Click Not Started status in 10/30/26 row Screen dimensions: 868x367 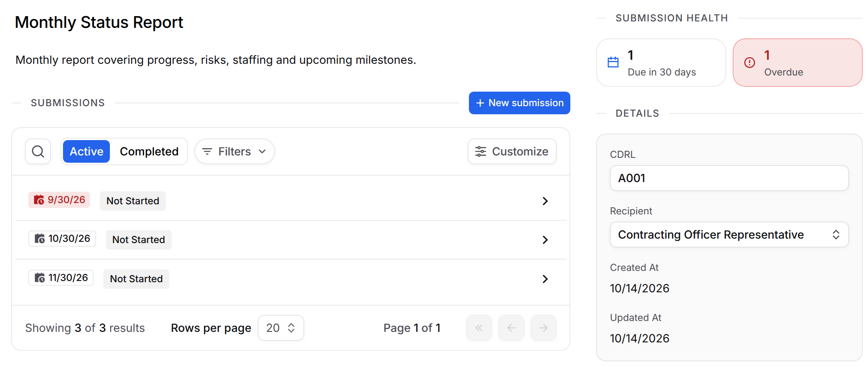pos(139,240)
